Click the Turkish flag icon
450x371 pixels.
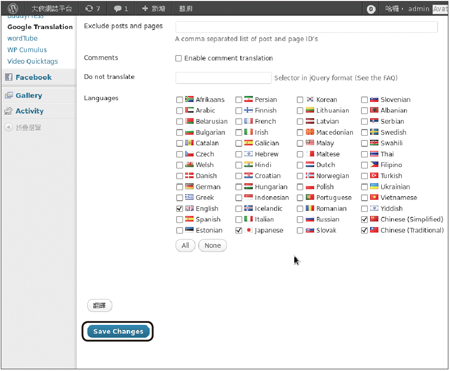[374, 175]
